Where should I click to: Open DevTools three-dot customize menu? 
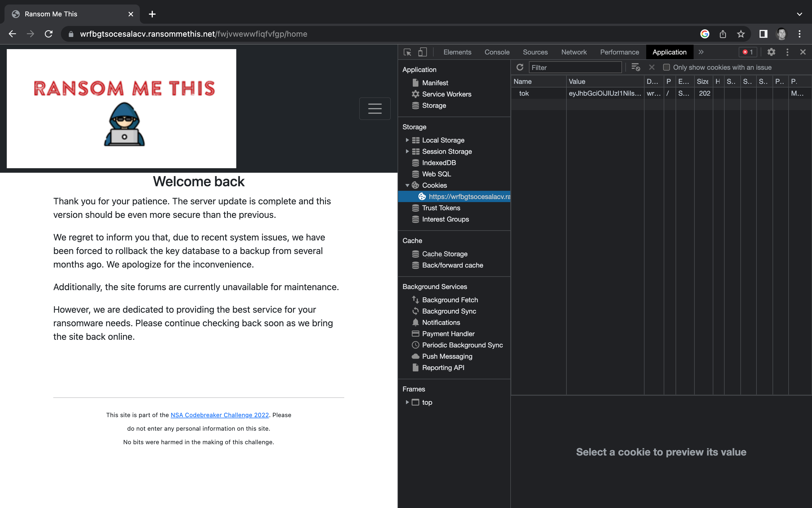click(x=787, y=52)
